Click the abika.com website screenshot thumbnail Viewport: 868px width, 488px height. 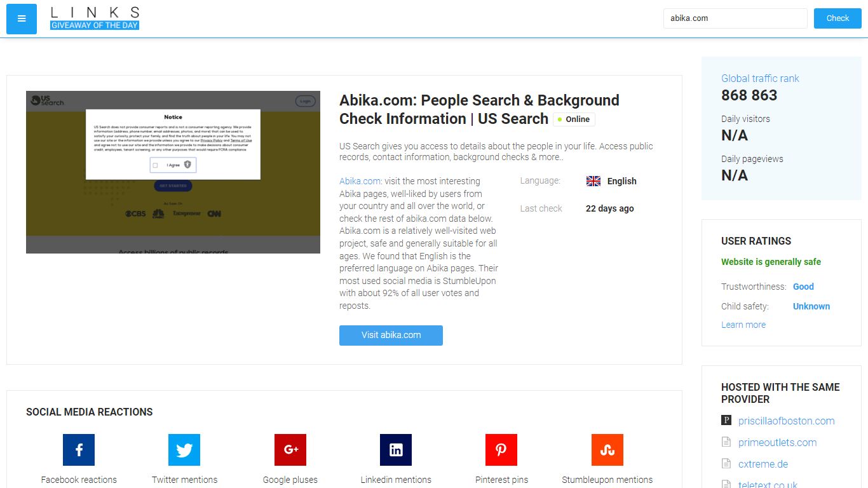click(173, 172)
